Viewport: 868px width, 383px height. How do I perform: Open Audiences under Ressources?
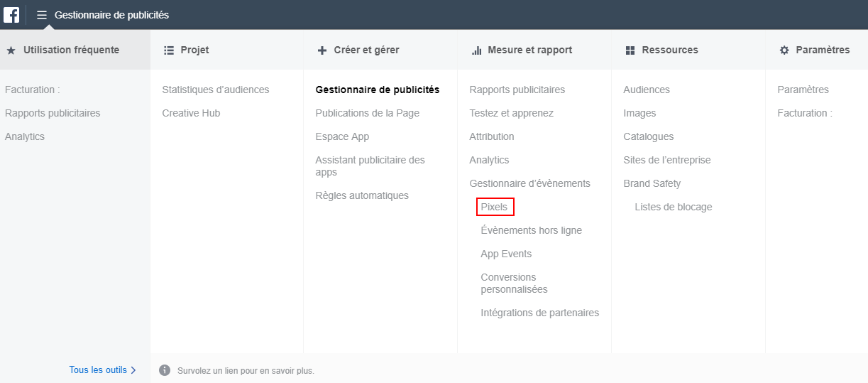tap(647, 90)
